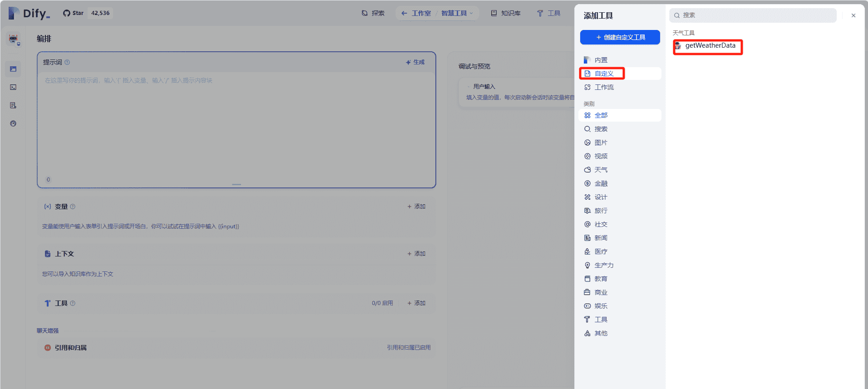Screen dimensions: 868x389
Task: Add a tool via 工具 添加 button
Action: (416, 303)
